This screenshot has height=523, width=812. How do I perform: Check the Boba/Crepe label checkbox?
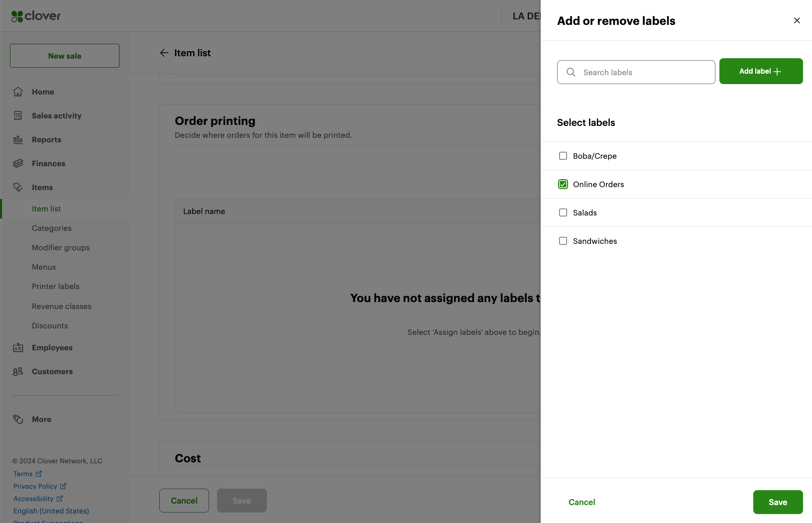click(563, 156)
